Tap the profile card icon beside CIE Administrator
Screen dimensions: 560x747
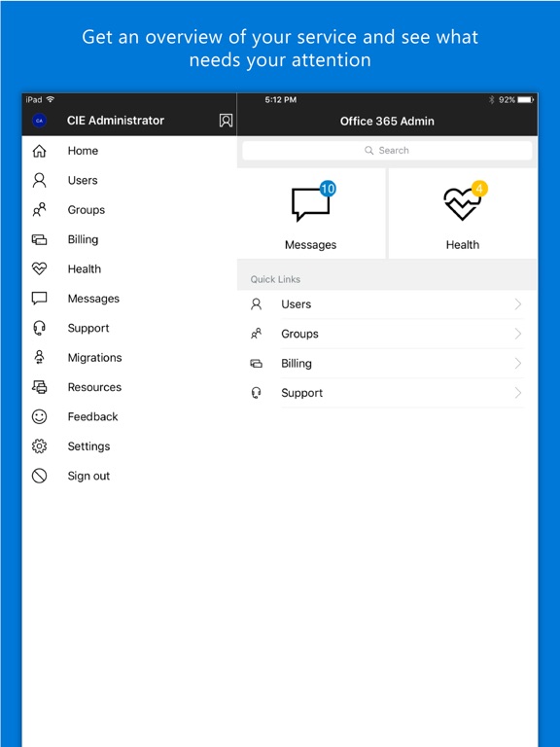click(226, 121)
